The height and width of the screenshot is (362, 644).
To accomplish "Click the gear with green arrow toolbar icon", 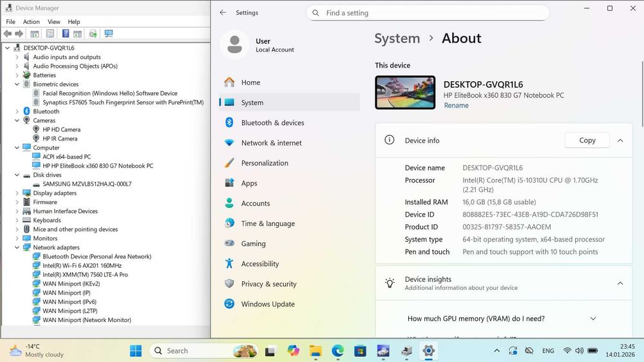I will pos(93,33).
